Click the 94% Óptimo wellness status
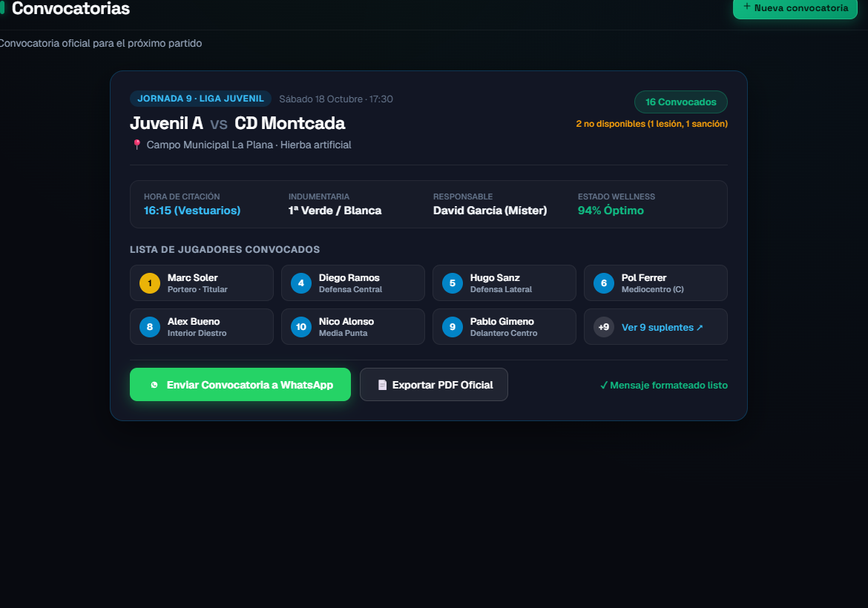The height and width of the screenshot is (608, 868). pyautogui.click(x=611, y=211)
